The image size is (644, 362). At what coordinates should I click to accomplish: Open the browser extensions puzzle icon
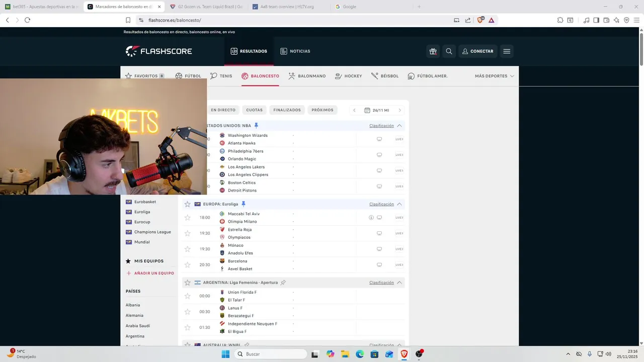(560, 20)
